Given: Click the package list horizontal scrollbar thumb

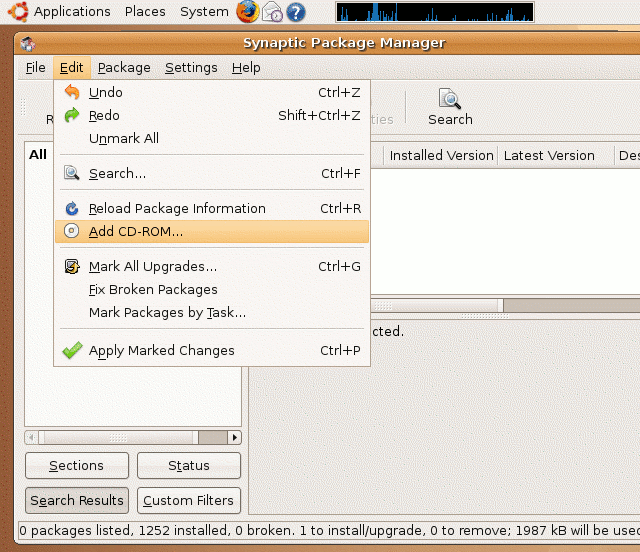Looking at the screenshot, I should pos(437,305).
